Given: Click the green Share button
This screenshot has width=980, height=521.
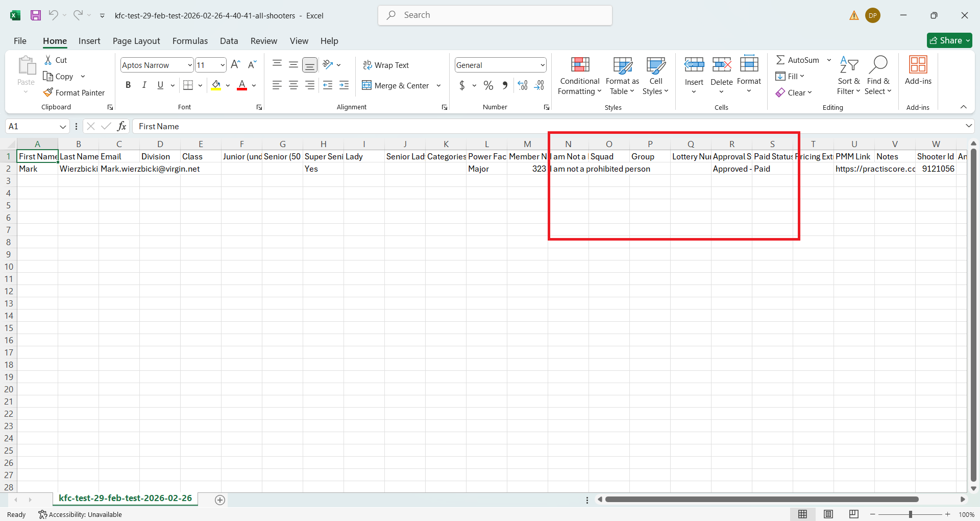Looking at the screenshot, I should click(949, 40).
